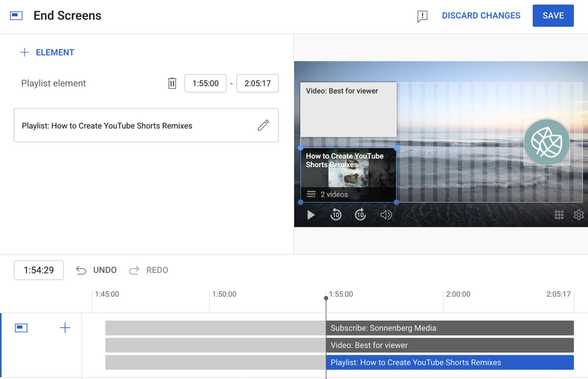588x379 pixels.
Task: Click the 1:54:29 timestamp input field
Action: pos(39,270)
